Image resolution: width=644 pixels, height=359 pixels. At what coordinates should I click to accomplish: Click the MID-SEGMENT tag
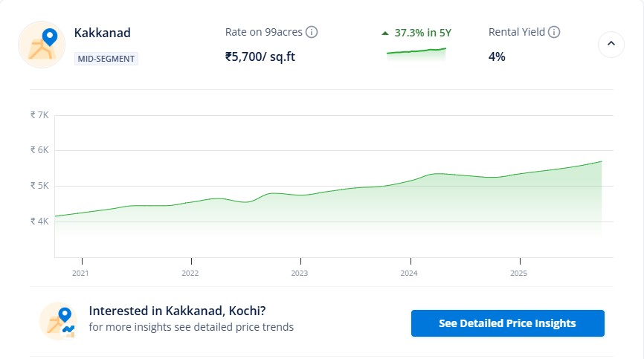(x=106, y=58)
